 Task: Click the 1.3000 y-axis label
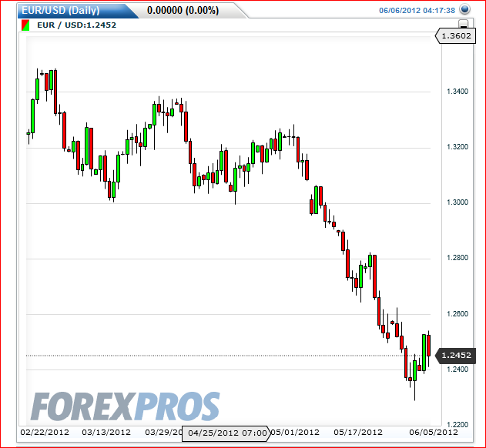[x=458, y=202]
